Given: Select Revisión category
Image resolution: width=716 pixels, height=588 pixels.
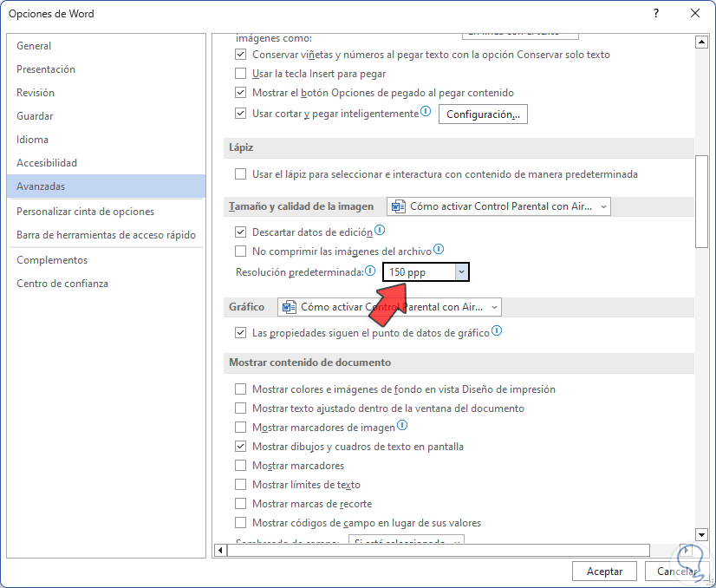Looking at the screenshot, I should (107, 93).
